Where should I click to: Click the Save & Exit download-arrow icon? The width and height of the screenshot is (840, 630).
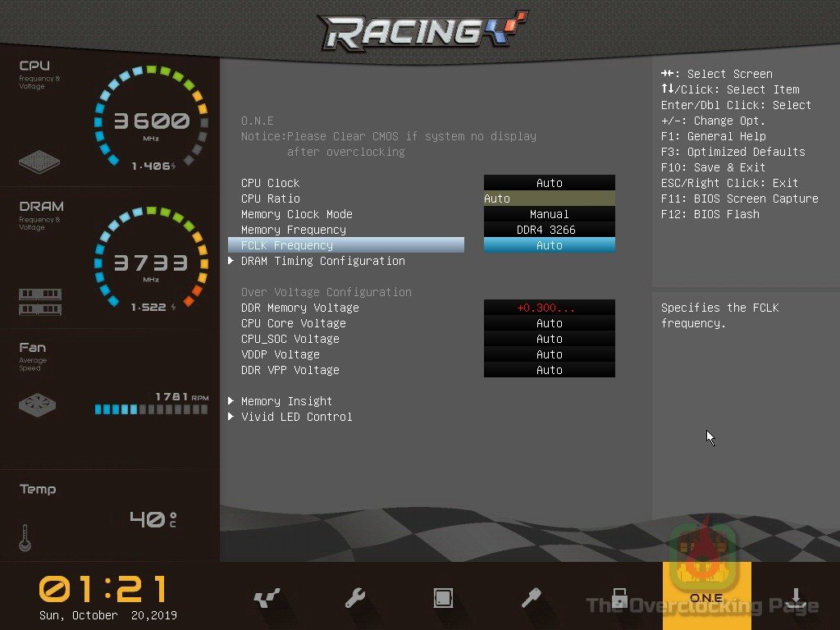pos(795,598)
